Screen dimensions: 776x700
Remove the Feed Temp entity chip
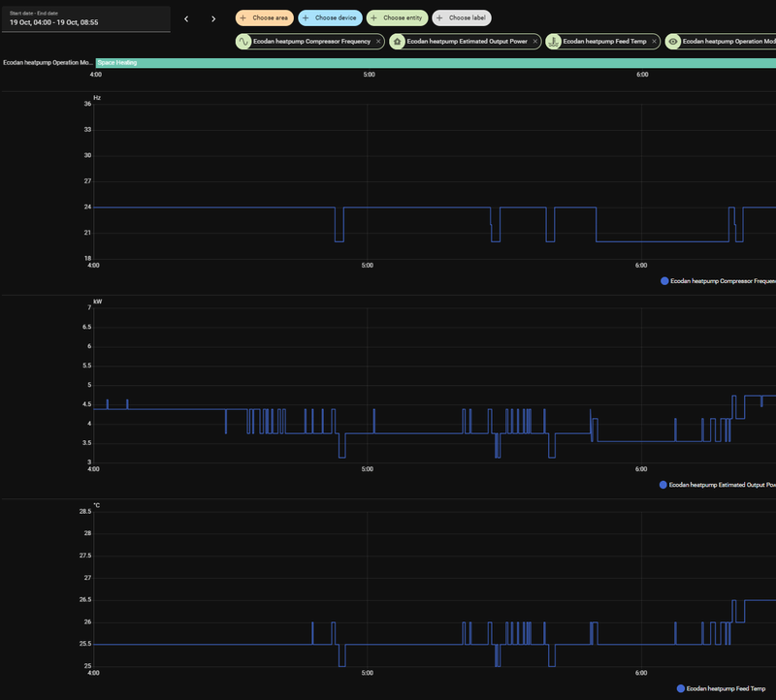pyautogui.click(x=655, y=42)
